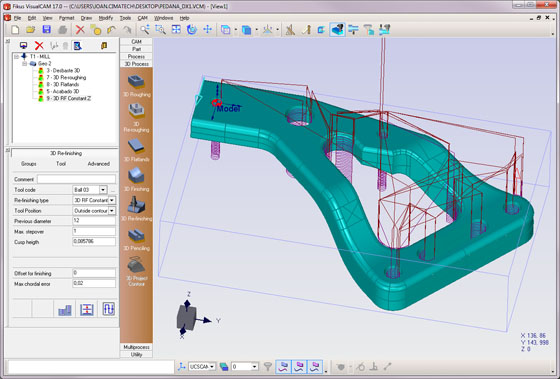Collapse the T1 - MILL tree node
This screenshot has width=560, height=379.
(16, 56)
